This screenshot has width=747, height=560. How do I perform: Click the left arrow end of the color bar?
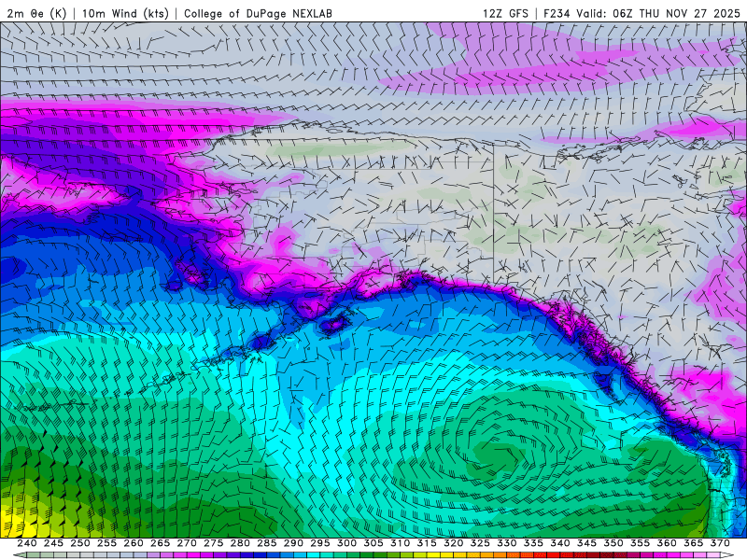pos(19,555)
